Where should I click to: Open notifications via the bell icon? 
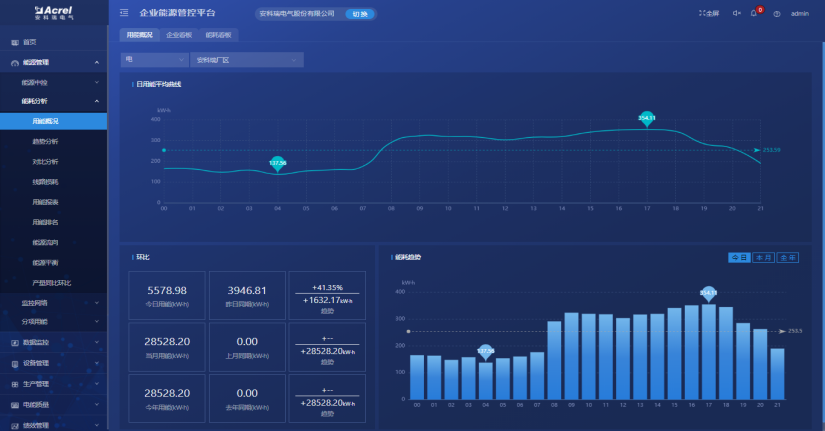pos(754,13)
